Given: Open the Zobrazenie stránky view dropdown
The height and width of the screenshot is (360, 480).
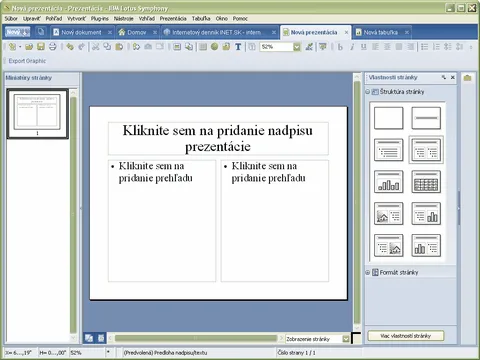Looking at the screenshot, I should click(x=346, y=339).
